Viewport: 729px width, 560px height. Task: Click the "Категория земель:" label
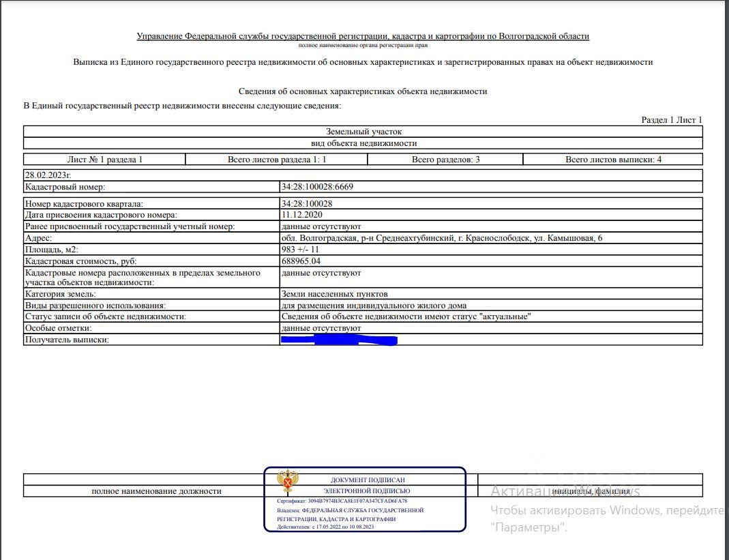[61, 294]
